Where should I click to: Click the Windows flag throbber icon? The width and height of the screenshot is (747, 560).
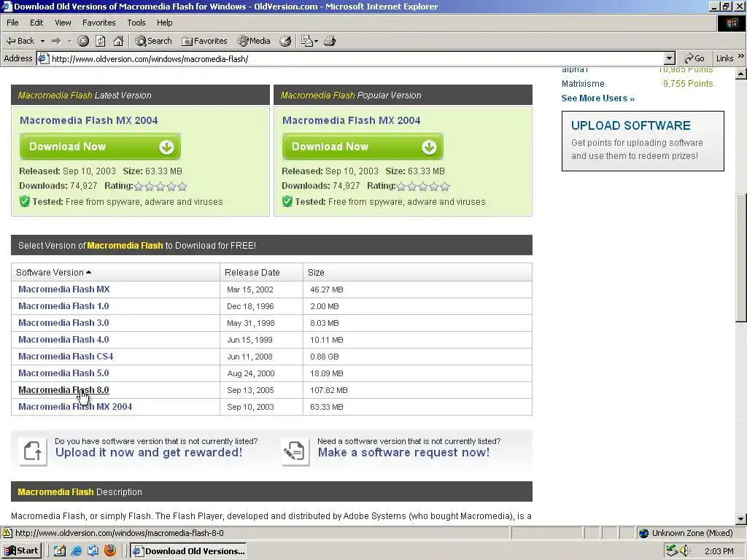coord(732,23)
